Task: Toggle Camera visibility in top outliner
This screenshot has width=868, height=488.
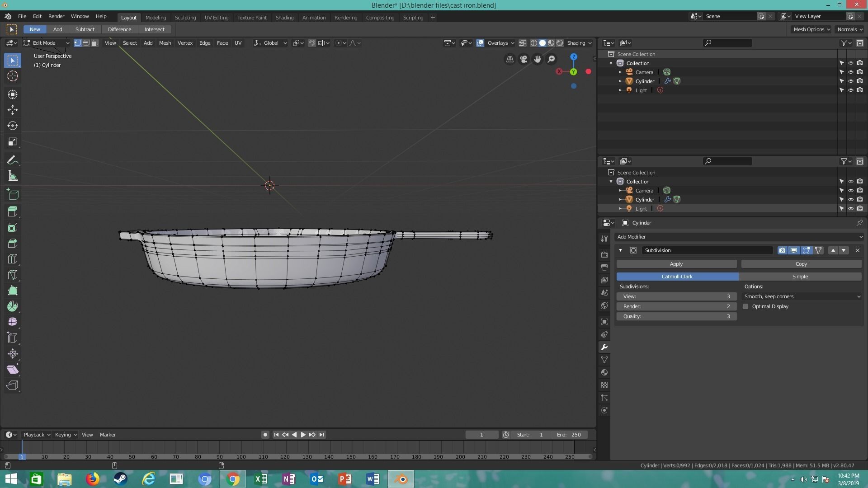Action: 850,72
